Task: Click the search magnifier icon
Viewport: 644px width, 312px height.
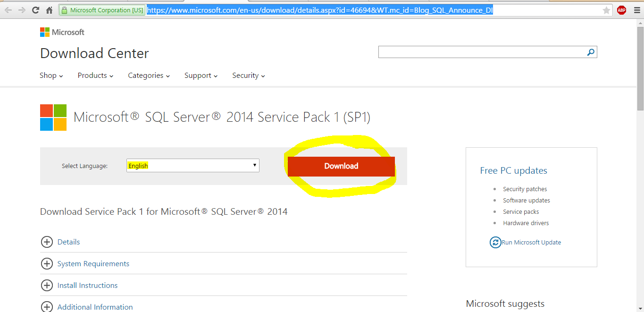Action: pyautogui.click(x=591, y=52)
